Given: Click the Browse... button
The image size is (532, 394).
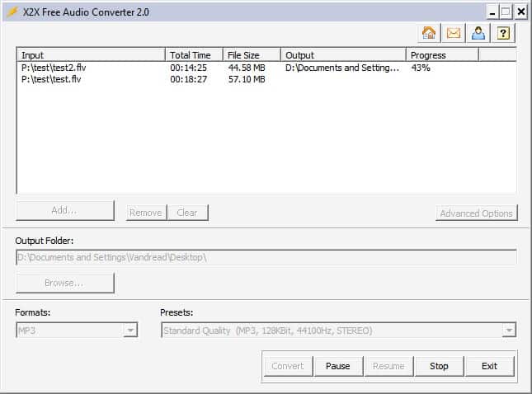Looking at the screenshot, I should click(x=65, y=283).
